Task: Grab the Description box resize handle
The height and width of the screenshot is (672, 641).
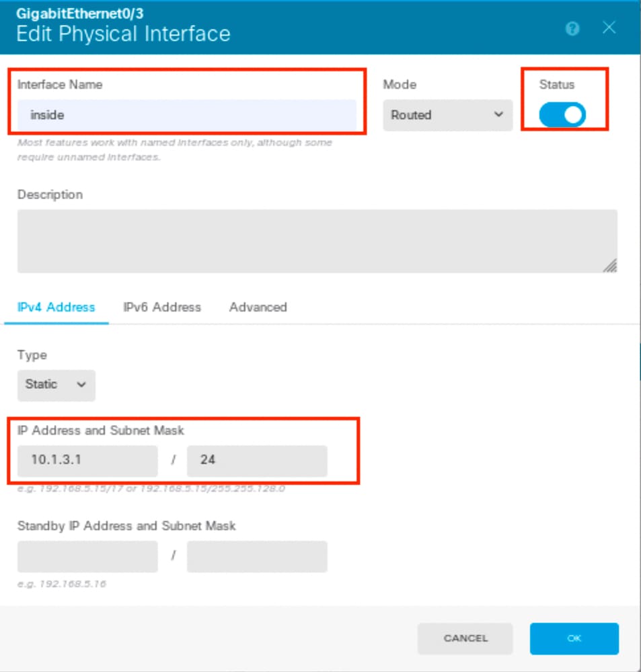Action: (610, 266)
